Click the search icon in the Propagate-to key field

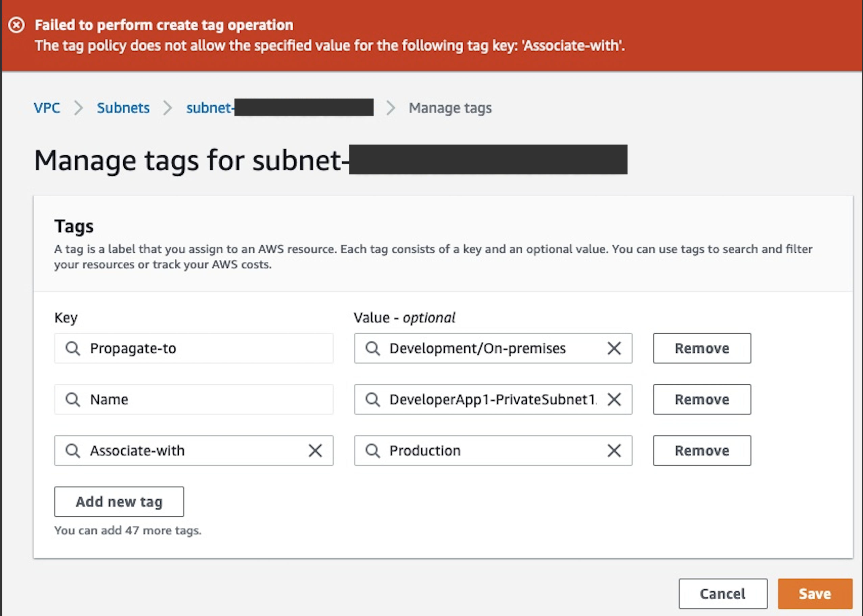(x=73, y=348)
